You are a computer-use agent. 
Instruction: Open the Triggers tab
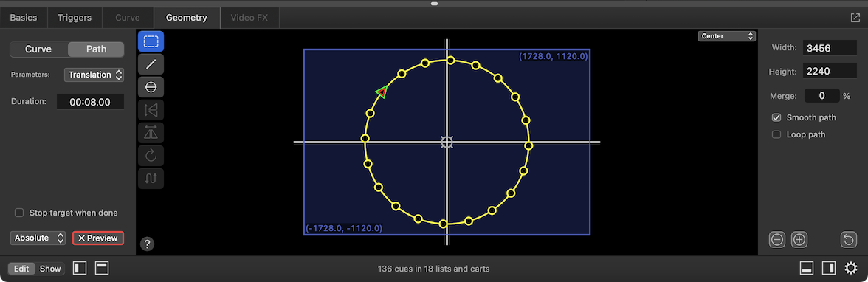pos(75,18)
